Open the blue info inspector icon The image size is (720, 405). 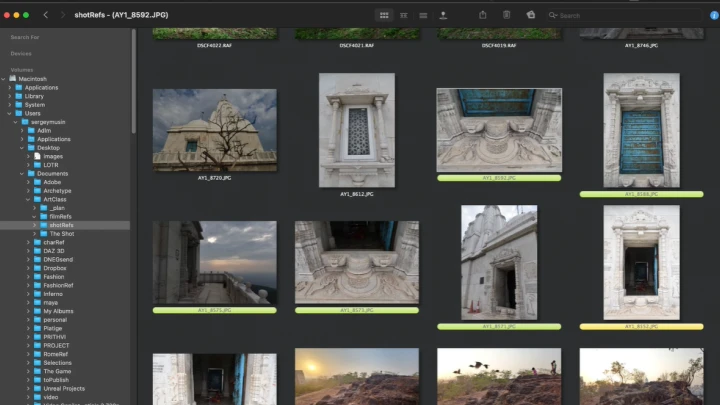(x=714, y=15)
